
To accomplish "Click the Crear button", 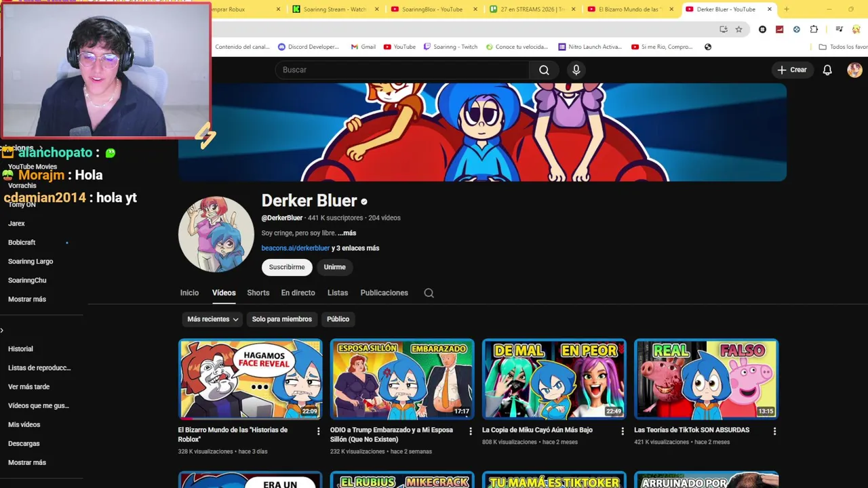I will pyautogui.click(x=792, y=70).
